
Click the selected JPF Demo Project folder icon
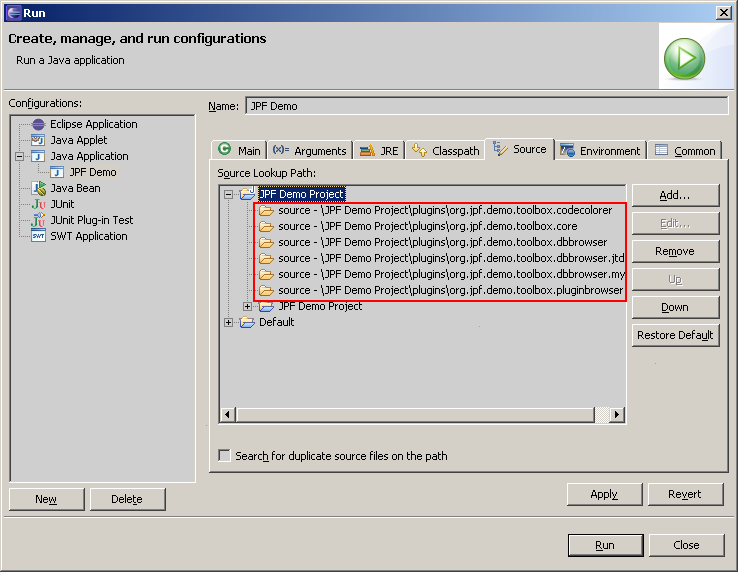(248, 193)
